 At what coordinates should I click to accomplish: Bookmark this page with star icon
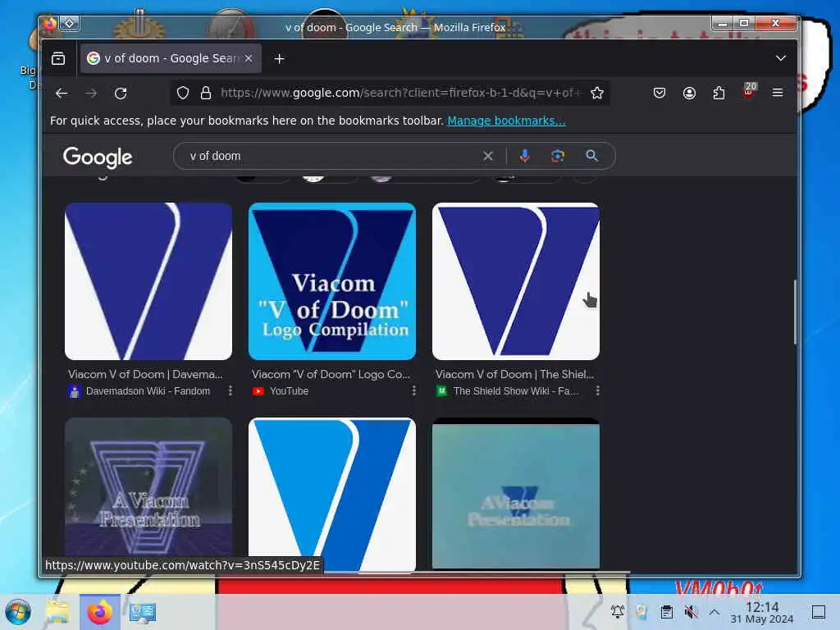597,94
